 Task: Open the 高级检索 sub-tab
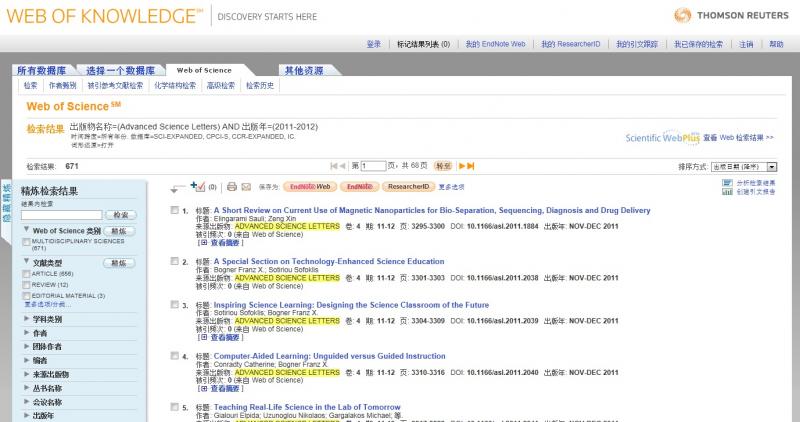221,86
